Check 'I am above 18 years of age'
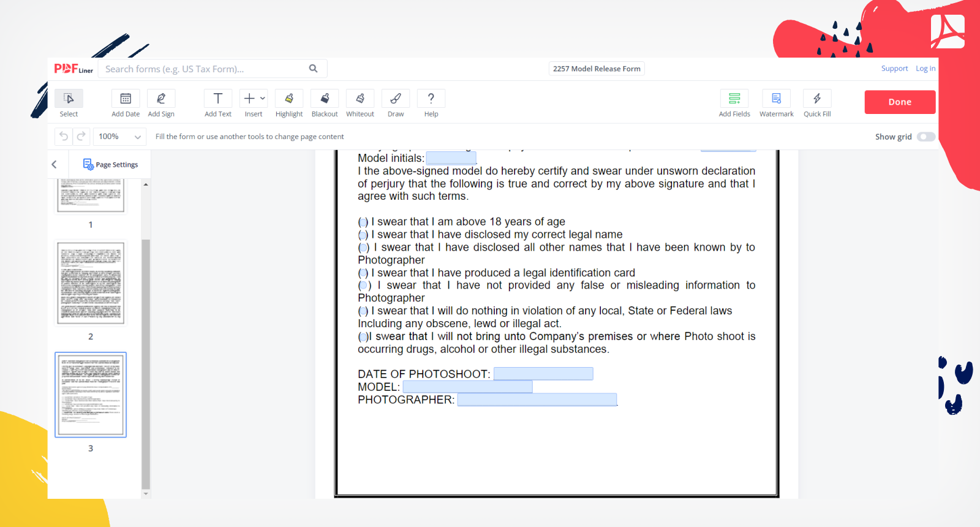The height and width of the screenshot is (527, 980). [363, 222]
